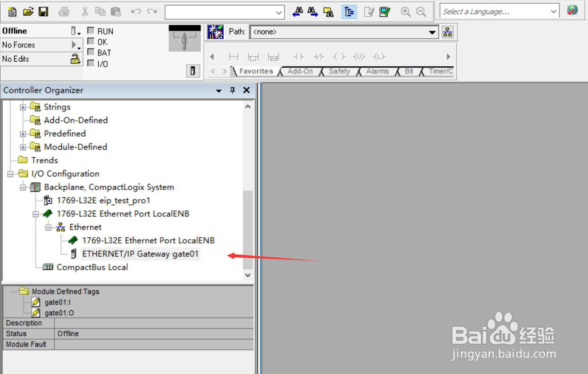The image size is (588, 374).
Task: Select ETHERNET/IP Gateway gate01 module
Action: coord(141,254)
